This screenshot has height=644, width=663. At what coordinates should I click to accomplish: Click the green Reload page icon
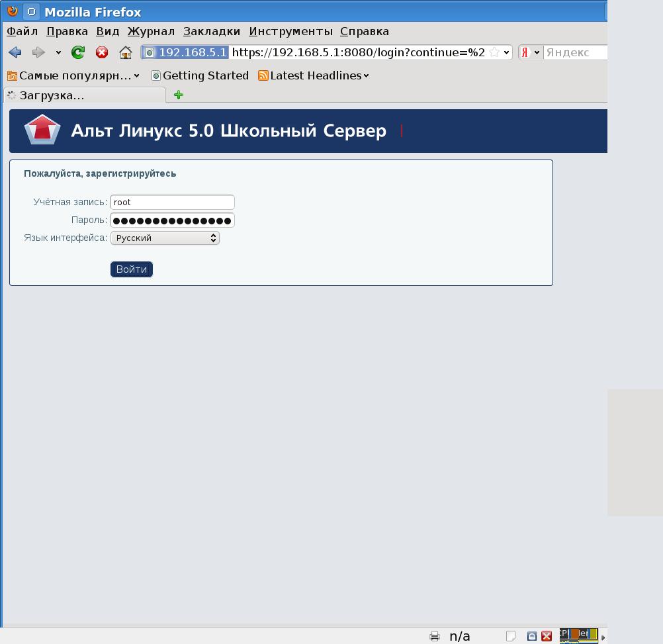[x=78, y=52]
